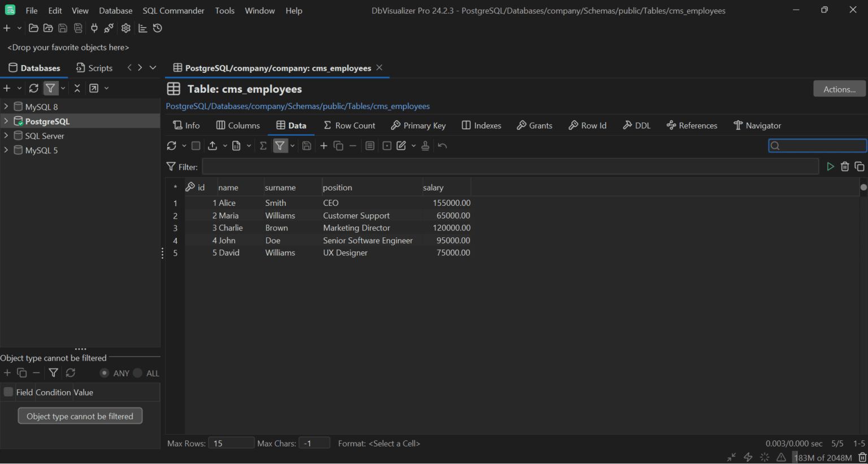Image resolution: width=868 pixels, height=464 pixels.
Task: Switch to the Columns tab
Action: point(238,125)
